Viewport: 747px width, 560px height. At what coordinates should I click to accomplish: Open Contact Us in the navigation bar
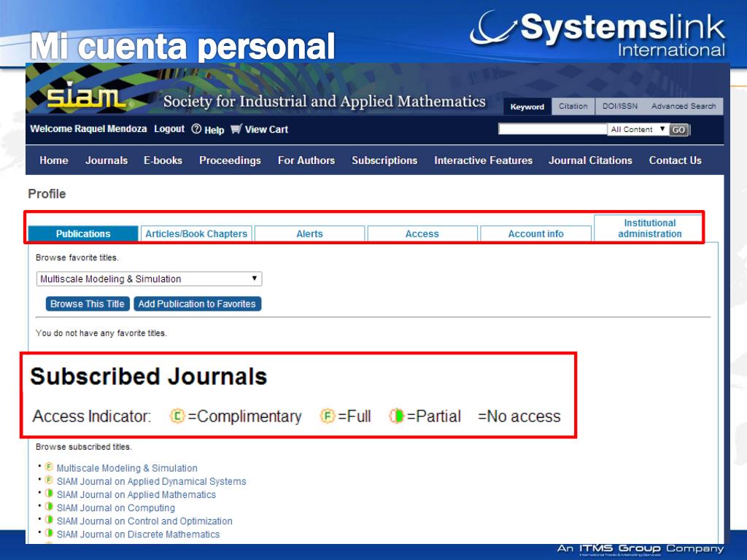click(x=675, y=160)
